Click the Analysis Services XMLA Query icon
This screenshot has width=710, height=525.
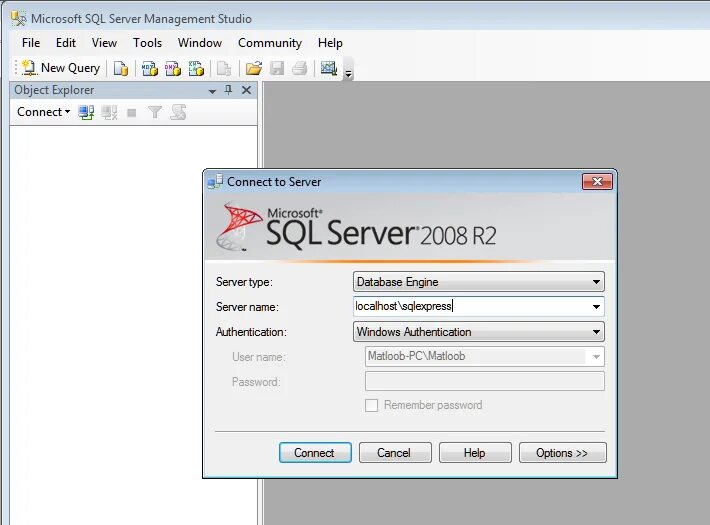pos(196,68)
